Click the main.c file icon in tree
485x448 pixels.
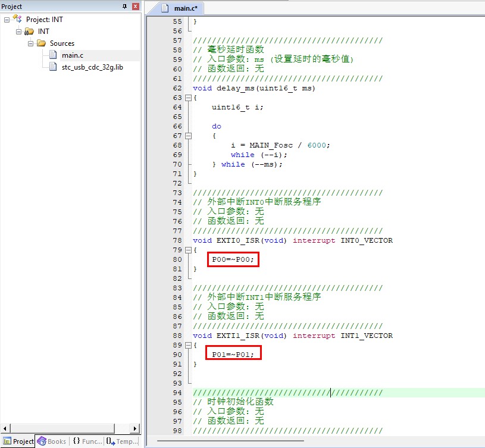point(53,55)
